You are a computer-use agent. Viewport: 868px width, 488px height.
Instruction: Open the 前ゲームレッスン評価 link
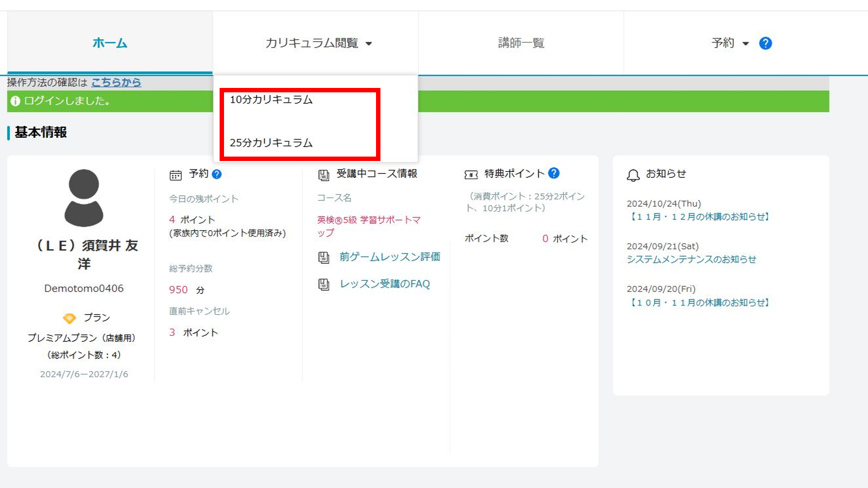389,257
